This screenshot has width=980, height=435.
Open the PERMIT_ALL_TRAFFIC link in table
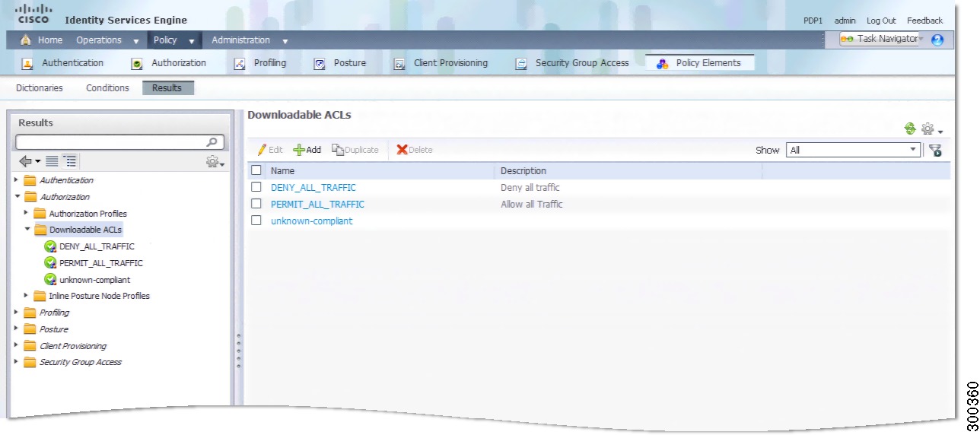317,204
